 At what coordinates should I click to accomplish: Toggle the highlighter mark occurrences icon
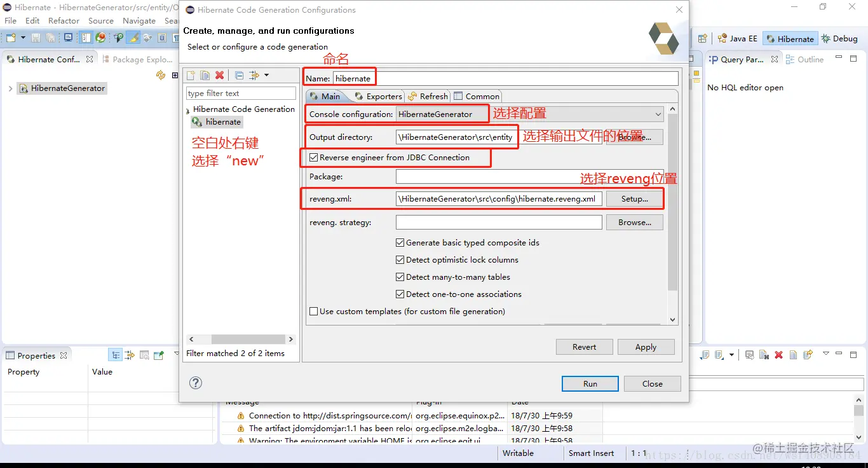click(133, 38)
